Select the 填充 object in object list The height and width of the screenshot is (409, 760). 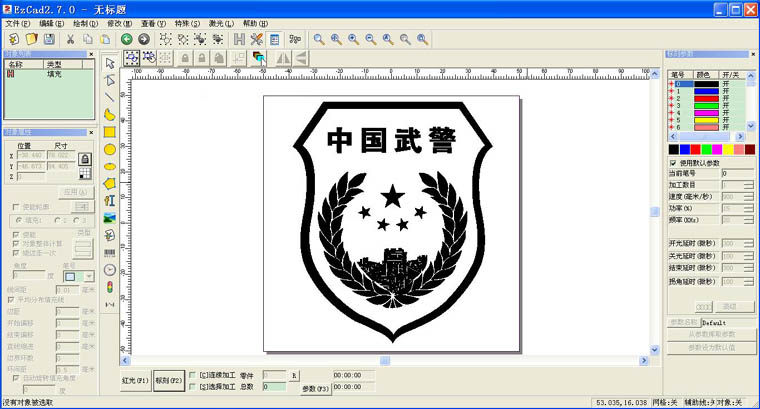pos(49,74)
